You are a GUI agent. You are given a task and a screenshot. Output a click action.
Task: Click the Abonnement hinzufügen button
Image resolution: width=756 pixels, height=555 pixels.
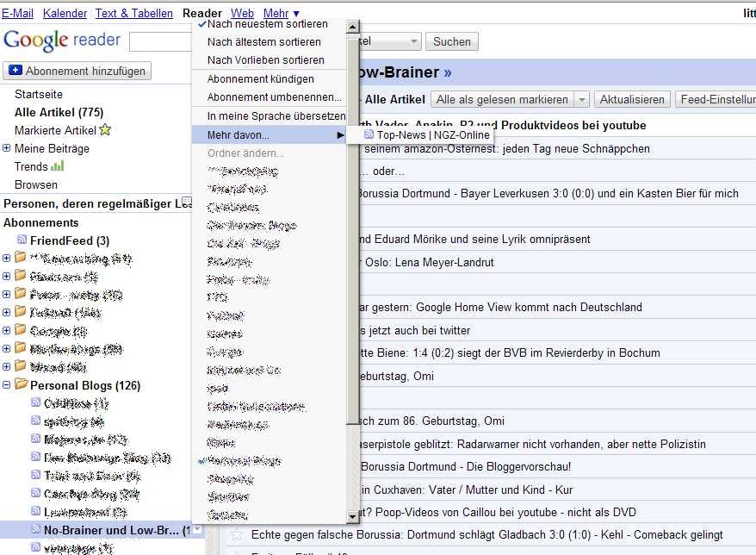(x=77, y=71)
